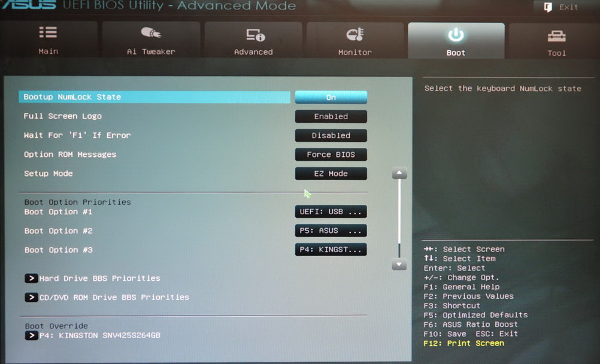
Task: Click the vertical scrollbar track
Action: click(x=399, y=219)
